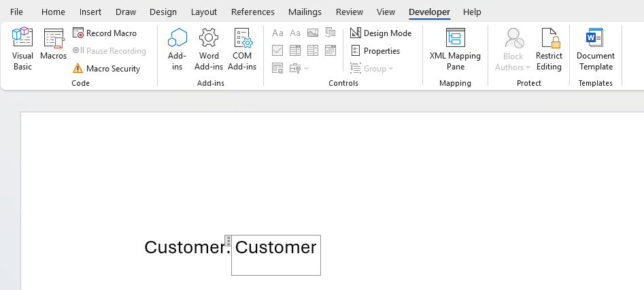The image size is (644, 290).
Task: Open the Mailings ribbon tab
Action: coord(305,12)
